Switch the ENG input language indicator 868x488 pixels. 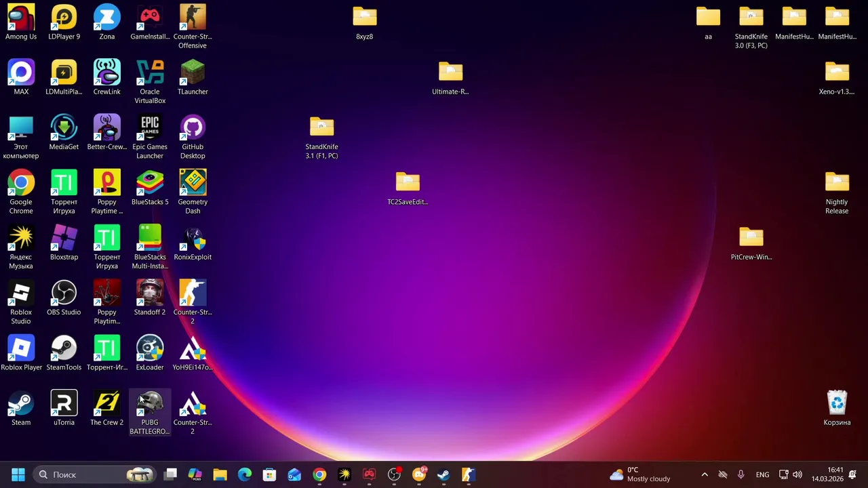tap(762, 474)
